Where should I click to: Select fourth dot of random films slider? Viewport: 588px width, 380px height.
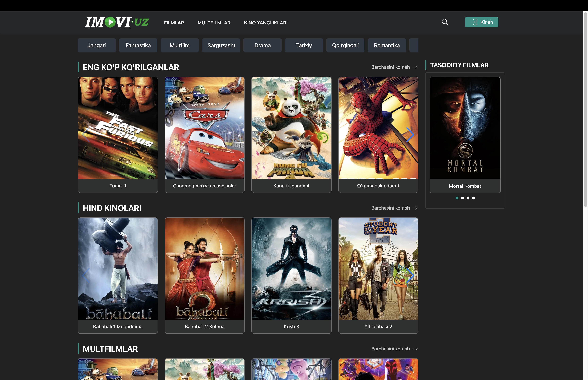pos(473,198)
